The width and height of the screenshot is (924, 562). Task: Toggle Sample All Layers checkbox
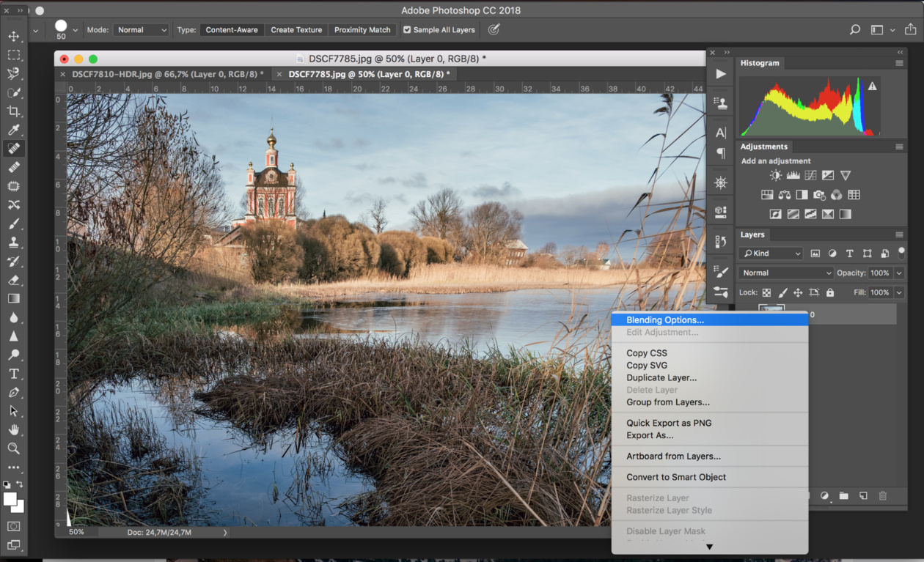click(x=407, y=30)
